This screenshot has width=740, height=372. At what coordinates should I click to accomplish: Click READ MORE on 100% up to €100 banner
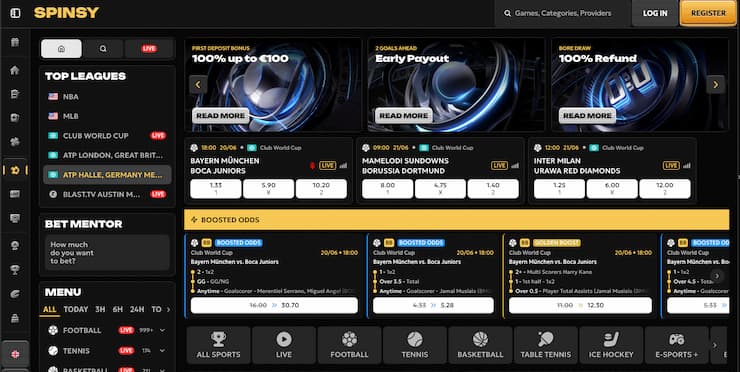220,116
